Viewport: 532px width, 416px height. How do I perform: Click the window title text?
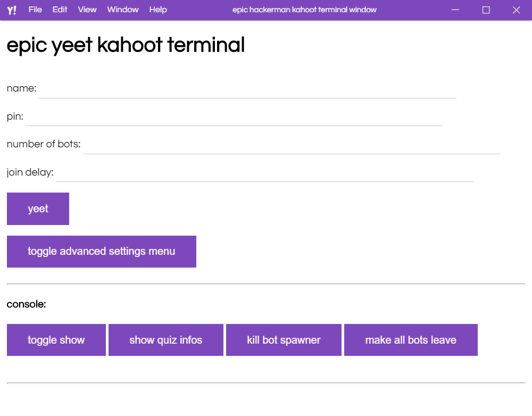304,10
